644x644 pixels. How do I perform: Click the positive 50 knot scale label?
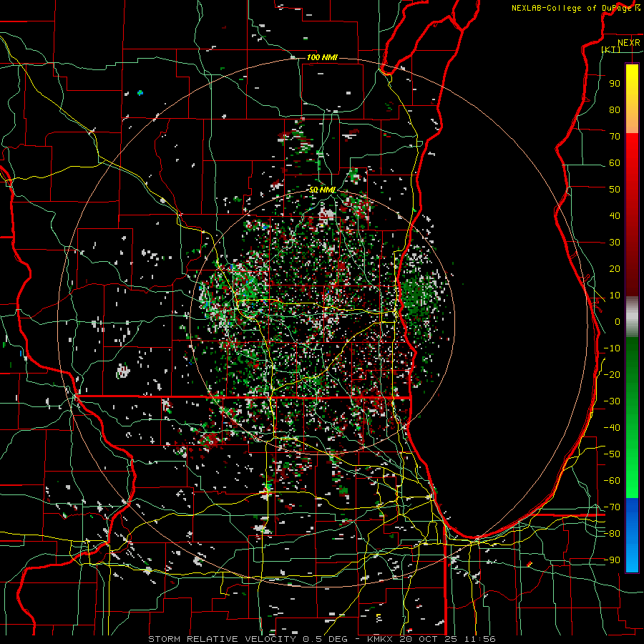615,190
